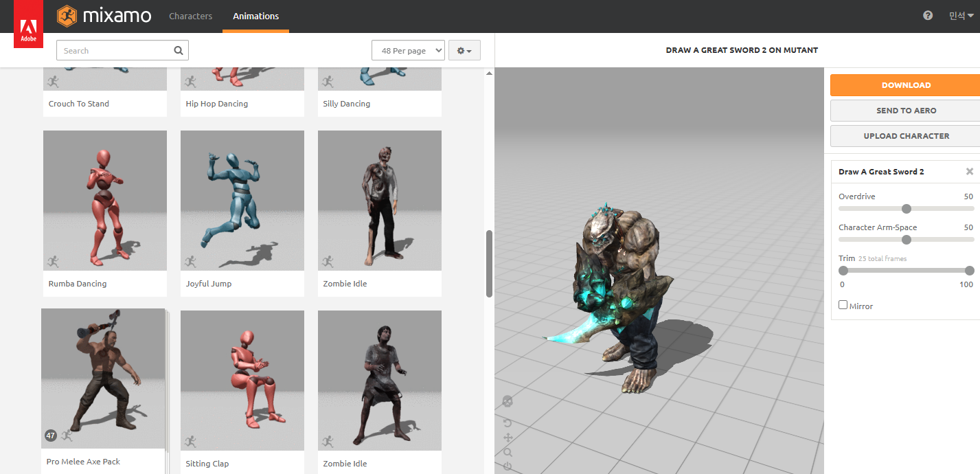Select the pan move arrows icon
This screenshot has height=474, width=980.
coord(508,438)
